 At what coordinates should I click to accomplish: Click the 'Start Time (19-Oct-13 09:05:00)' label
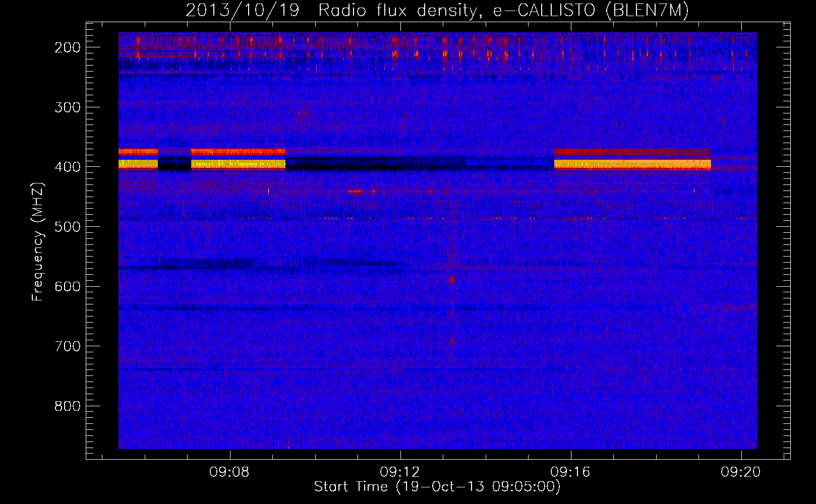(x=437, y=487)
